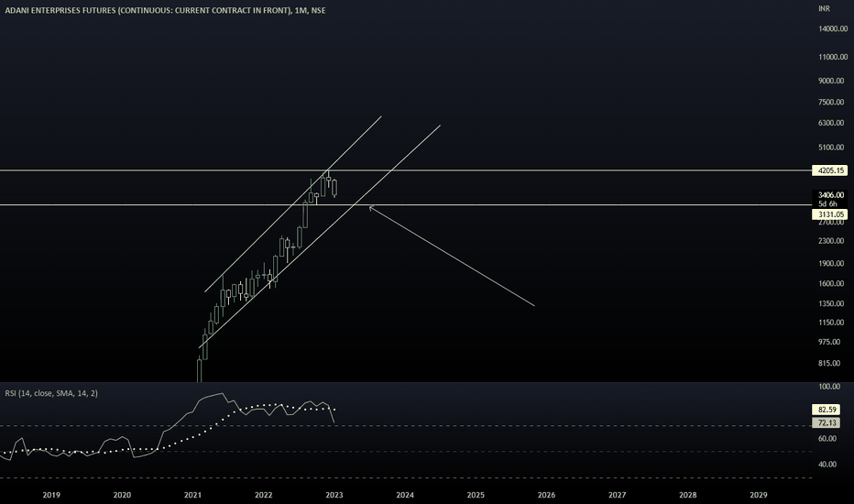Click the 2026 label on time axis
Image resolution: width=854 pixels, height=504 pixels.
click(x=546, y=495)
